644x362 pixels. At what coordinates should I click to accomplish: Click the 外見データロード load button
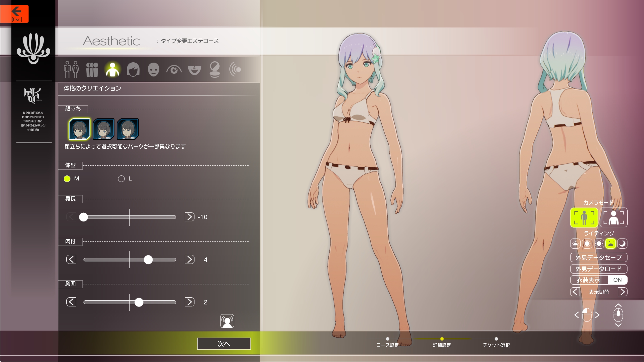click(x=598, y=269)
